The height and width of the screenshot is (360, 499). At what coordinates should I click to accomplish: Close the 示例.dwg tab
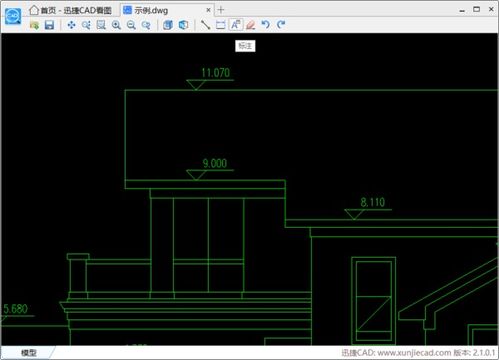[x=208, y=10]
